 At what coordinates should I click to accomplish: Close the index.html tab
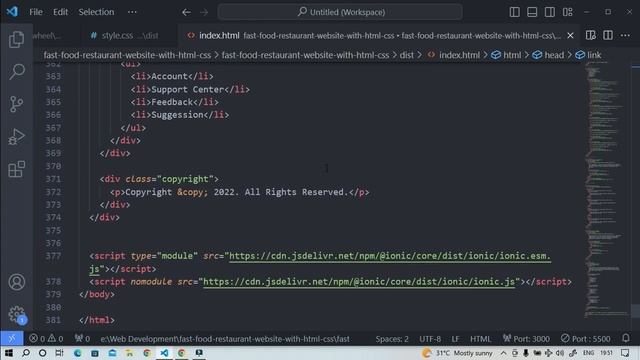(x=570, y=36)
